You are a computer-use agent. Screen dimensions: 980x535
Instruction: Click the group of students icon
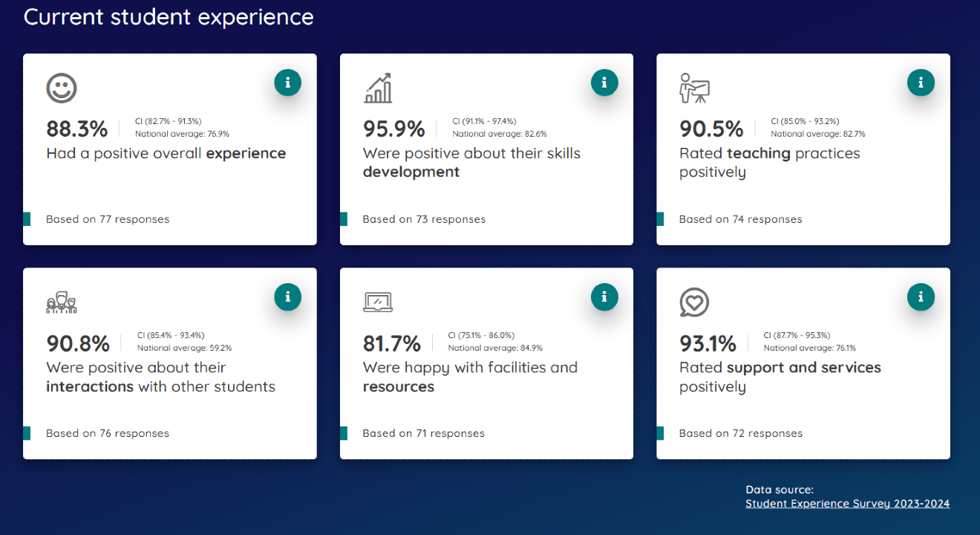(x=62, y=302)
